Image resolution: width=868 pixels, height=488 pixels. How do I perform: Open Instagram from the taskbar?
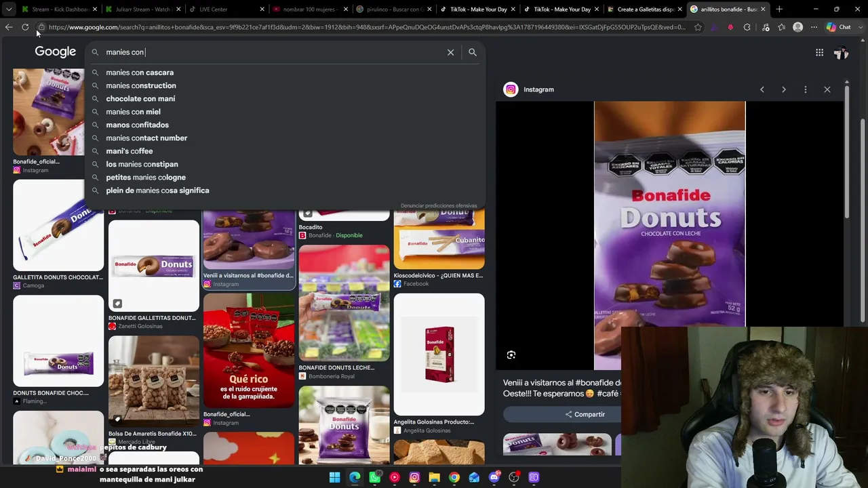[414, 477]
